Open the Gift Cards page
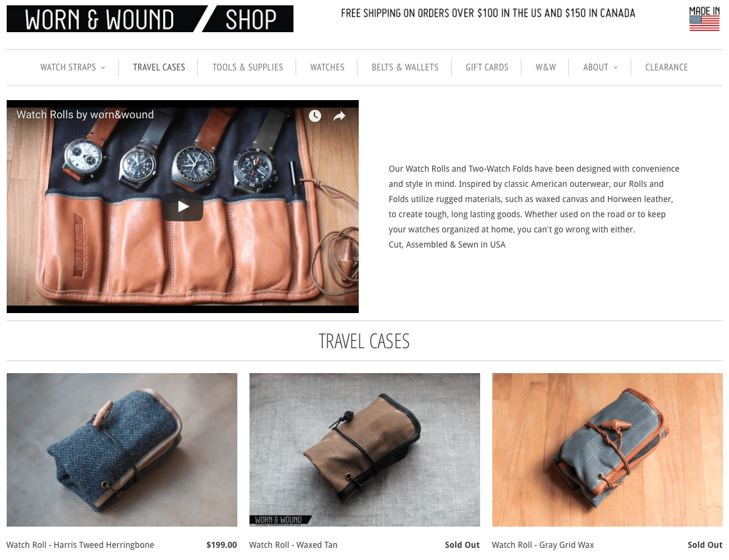This screenshot has height=560, width=729. pyautogui.click(x=487, y=67)
